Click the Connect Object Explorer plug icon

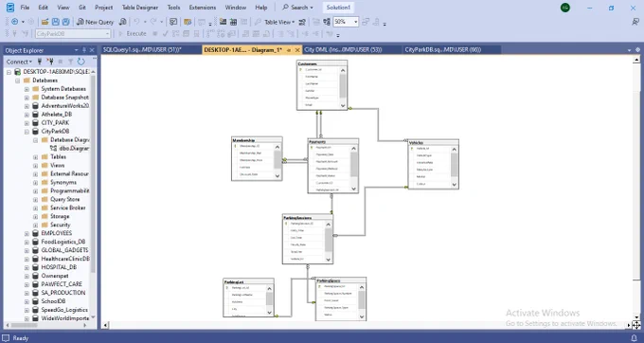pyautogui.click(x=40, y=62)
